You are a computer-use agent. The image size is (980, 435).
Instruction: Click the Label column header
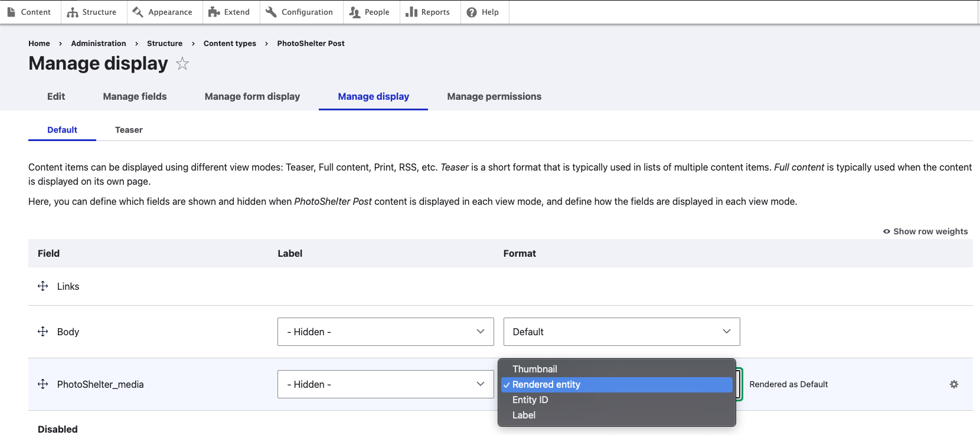coord(290,253)
